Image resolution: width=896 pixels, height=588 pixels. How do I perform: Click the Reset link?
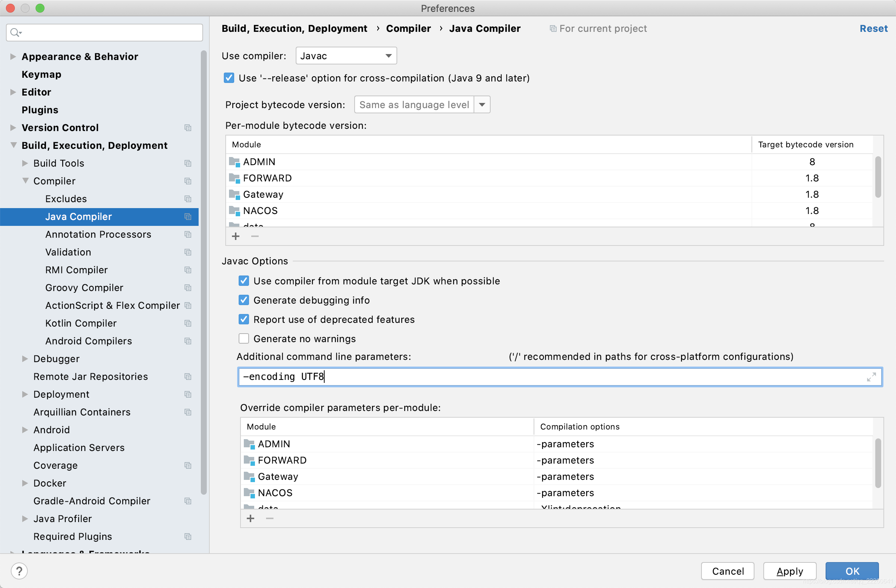tap(874, 29)
